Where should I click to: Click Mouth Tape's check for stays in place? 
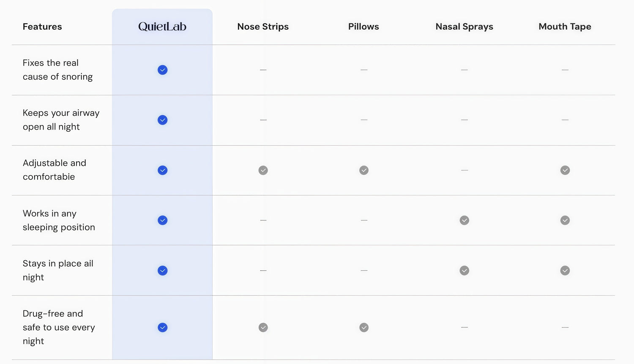[x=565, y=271]
